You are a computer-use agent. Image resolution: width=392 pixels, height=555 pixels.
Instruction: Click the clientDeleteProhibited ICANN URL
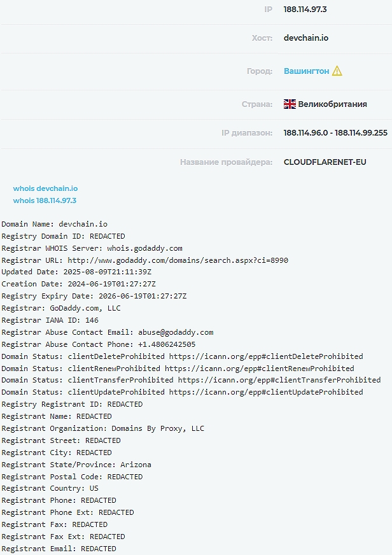266,356
